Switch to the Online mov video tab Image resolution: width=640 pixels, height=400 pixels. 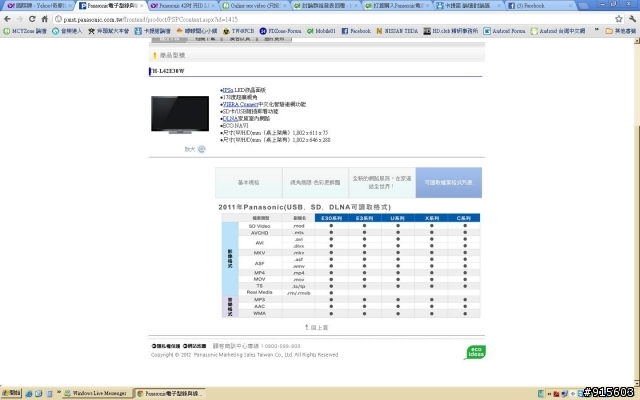(253, 6)
